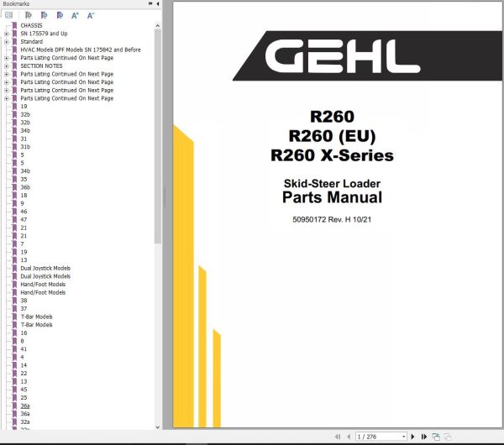This screenshot has height=445, width=504.
Task: Click the bookmark icon next to 22
Action: (14, 374)
